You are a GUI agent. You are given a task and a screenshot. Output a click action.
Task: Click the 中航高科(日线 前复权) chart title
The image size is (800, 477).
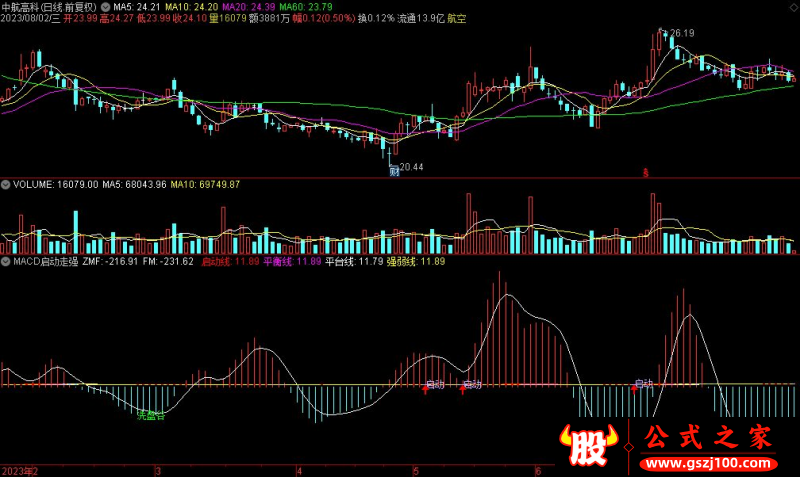tap(49, 7)
